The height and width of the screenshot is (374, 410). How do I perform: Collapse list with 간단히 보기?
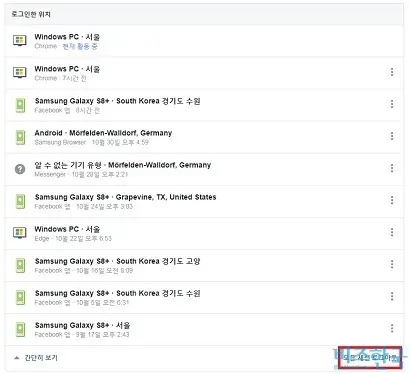36,358
